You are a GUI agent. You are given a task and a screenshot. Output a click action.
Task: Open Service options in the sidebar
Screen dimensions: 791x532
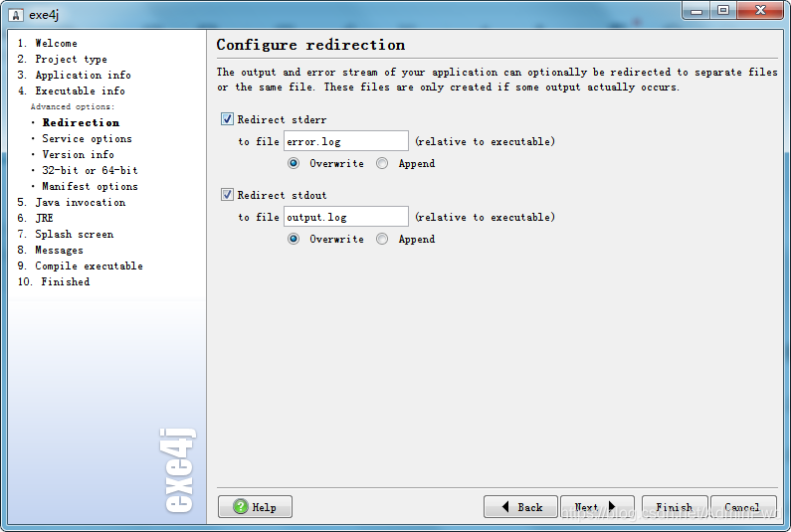point(87,138)
